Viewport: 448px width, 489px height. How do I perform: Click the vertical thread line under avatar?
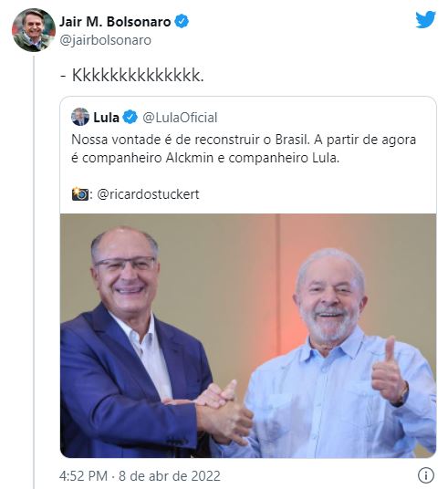click(34, 271)
